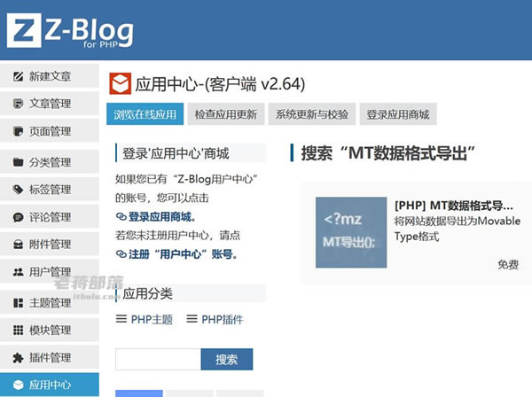Image resolution: width=532 pixels, height=397 pixels.
Task: Open 用户管理 in the sidebar
Action: (50, 271)
